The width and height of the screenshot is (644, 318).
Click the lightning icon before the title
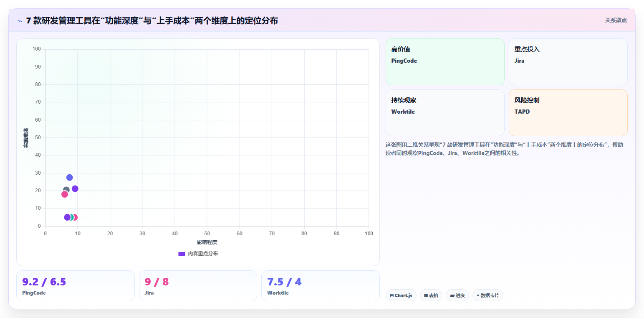[x=20, y=20]
